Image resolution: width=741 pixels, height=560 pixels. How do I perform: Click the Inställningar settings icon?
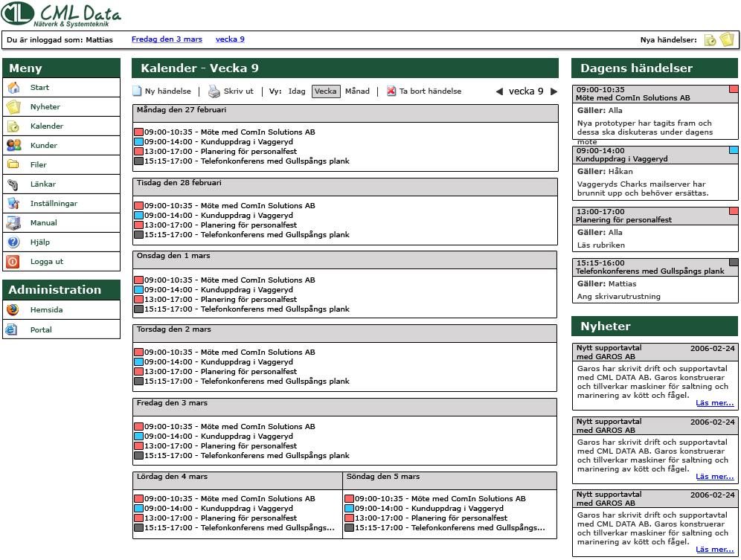coord(13,203)
